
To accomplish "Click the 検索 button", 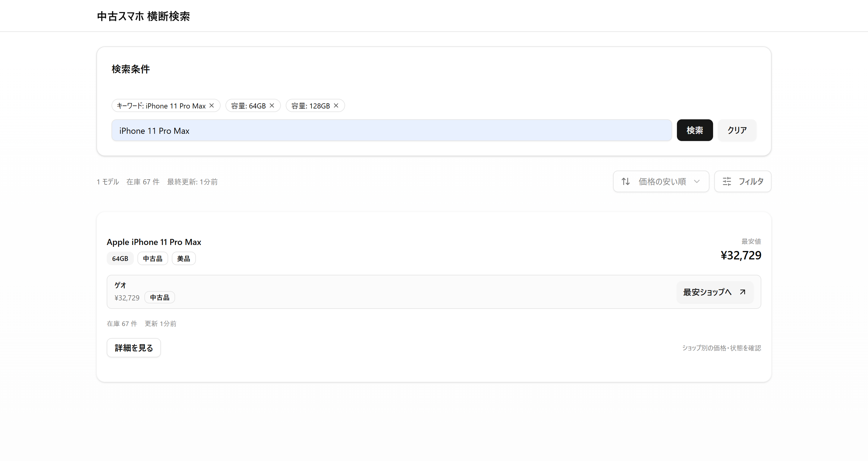I will (694, 130).
